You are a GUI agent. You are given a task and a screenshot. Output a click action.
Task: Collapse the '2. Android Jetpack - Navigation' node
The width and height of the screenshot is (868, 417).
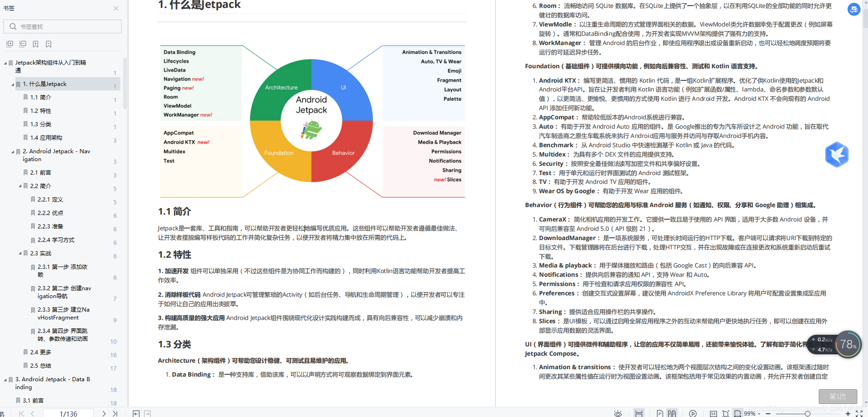pos(13,152)
